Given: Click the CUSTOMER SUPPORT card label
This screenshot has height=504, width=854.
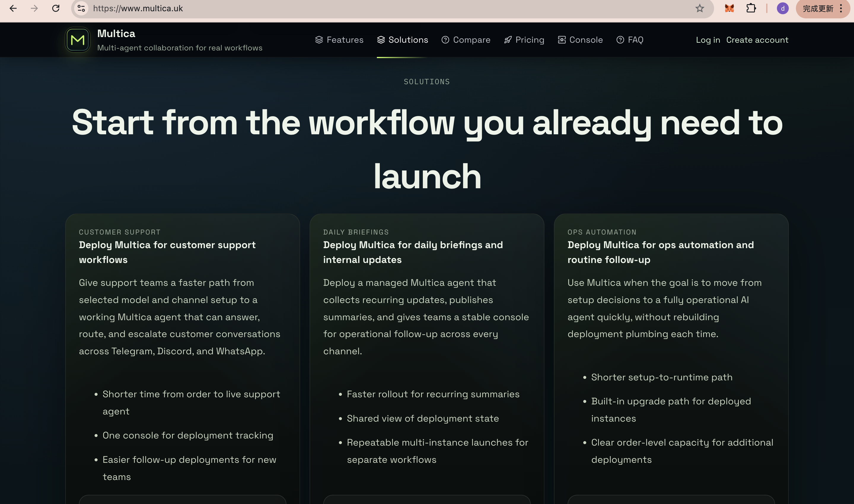Looking at the screenshot, I should 120,232.
